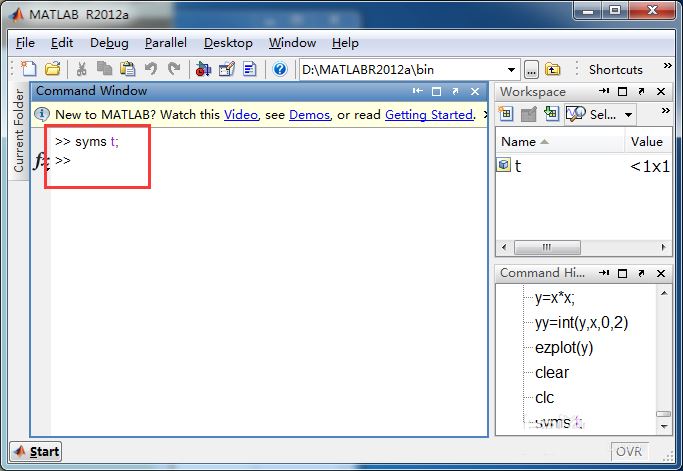This screenshot has height=471, width=683.
Task: Open the Getting Started link
Action: [x=429, y=115]
